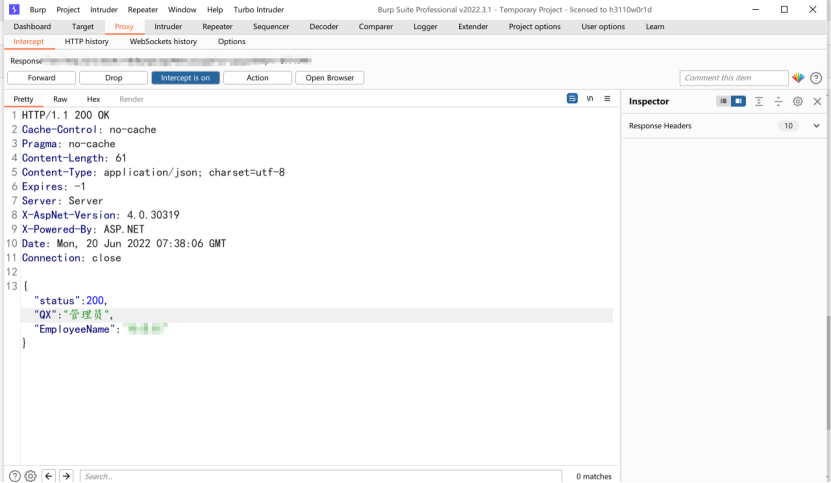Viewport: 831px width, 483px height.
Task: Go to the Dashboard tab
Action: [32, 27]
